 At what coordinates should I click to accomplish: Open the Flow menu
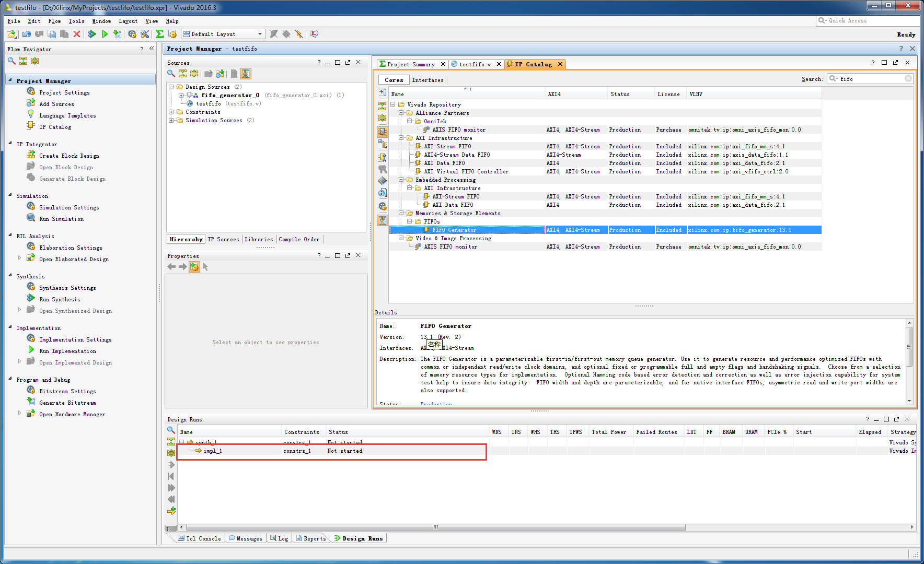tap(54, 21)
